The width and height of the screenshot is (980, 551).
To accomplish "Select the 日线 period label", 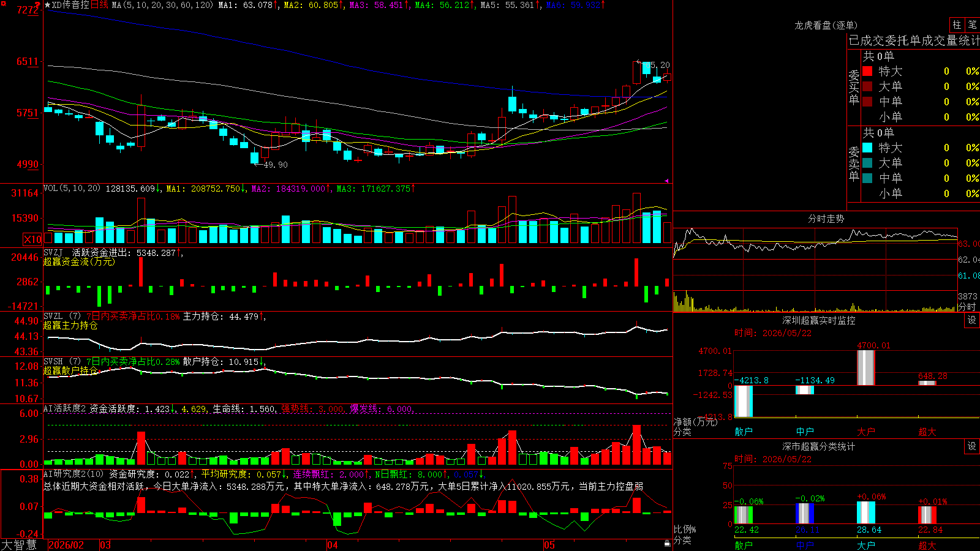I will coord(99,5).
